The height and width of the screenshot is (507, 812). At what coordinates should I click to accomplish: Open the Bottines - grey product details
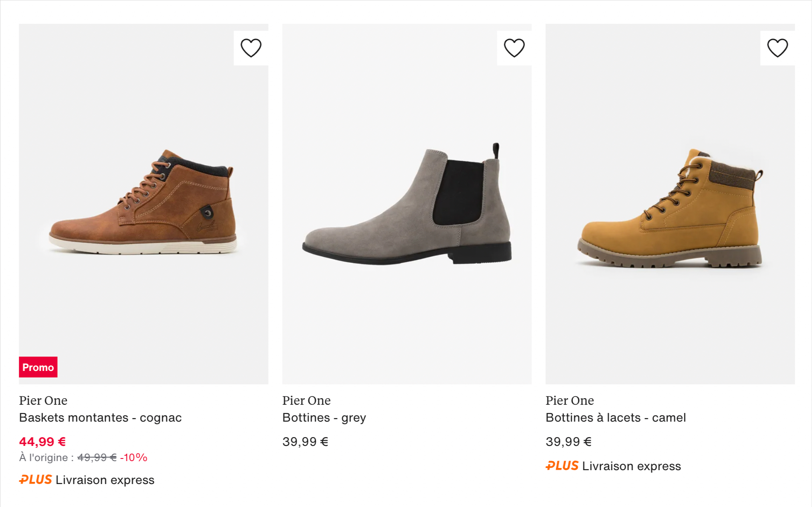(324, 417)
